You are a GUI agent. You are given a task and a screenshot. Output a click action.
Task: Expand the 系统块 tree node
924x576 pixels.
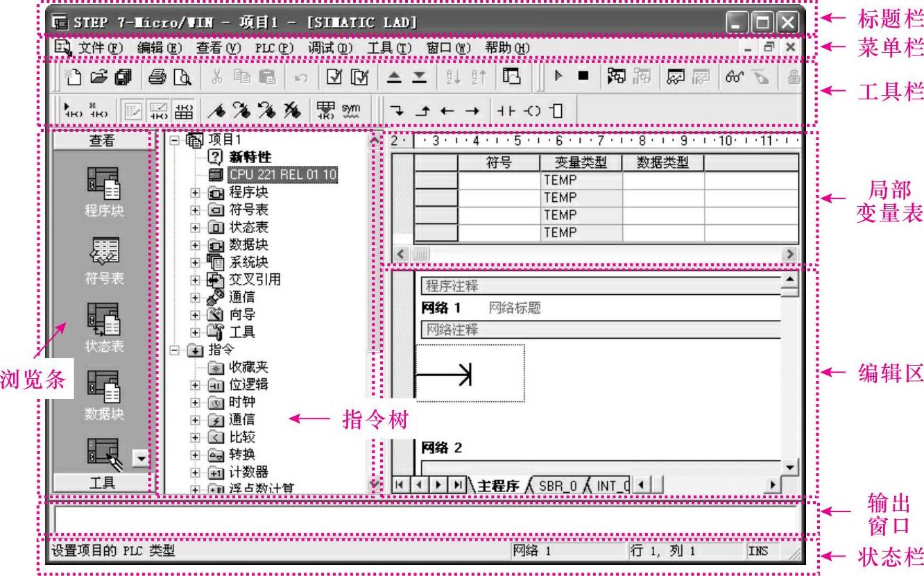pos(196,262)
